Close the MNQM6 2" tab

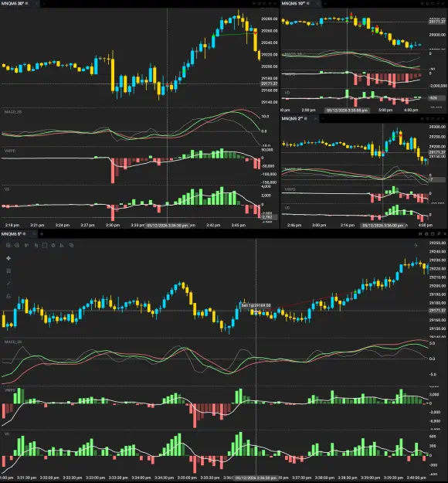click(x=315, y=118)
